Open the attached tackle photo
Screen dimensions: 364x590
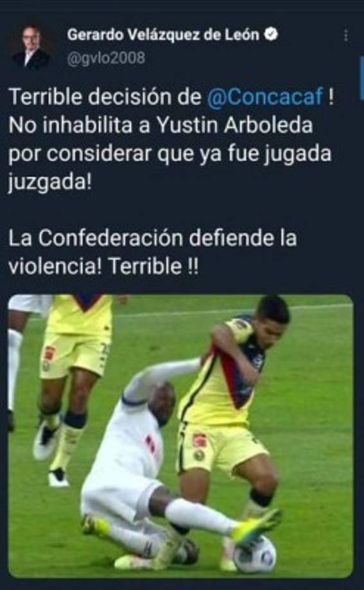(x=180, y=436)
